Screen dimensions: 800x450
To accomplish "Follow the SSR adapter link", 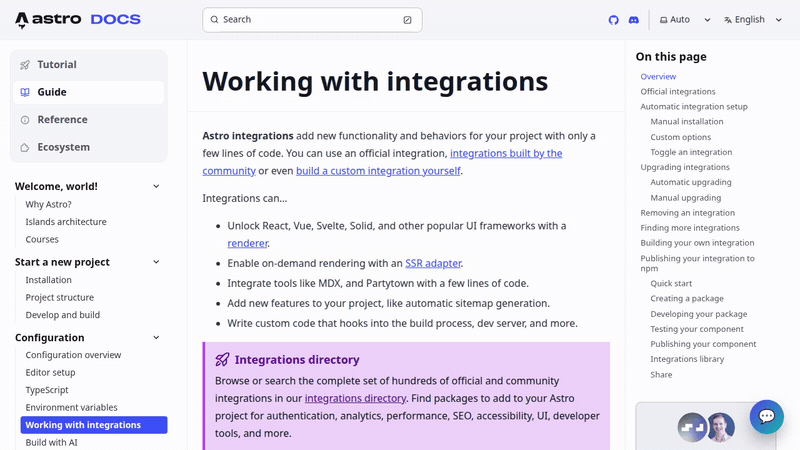I will point(433,263).
